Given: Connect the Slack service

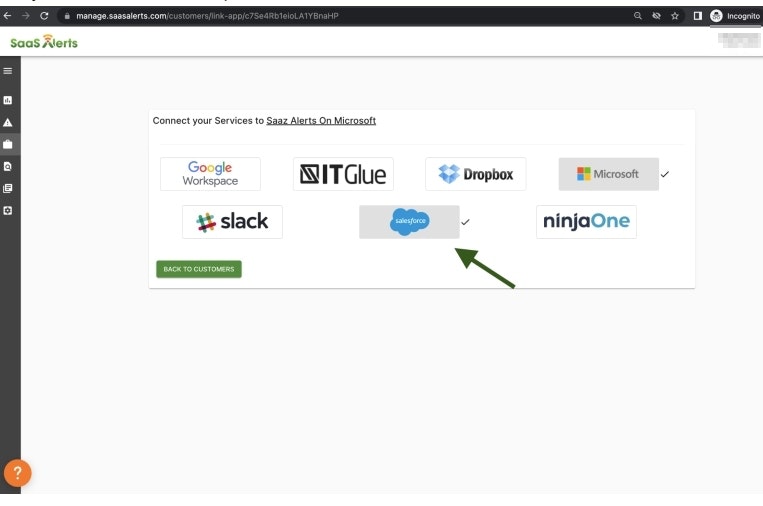Looking at the screenshot, I should coord(232,222).
